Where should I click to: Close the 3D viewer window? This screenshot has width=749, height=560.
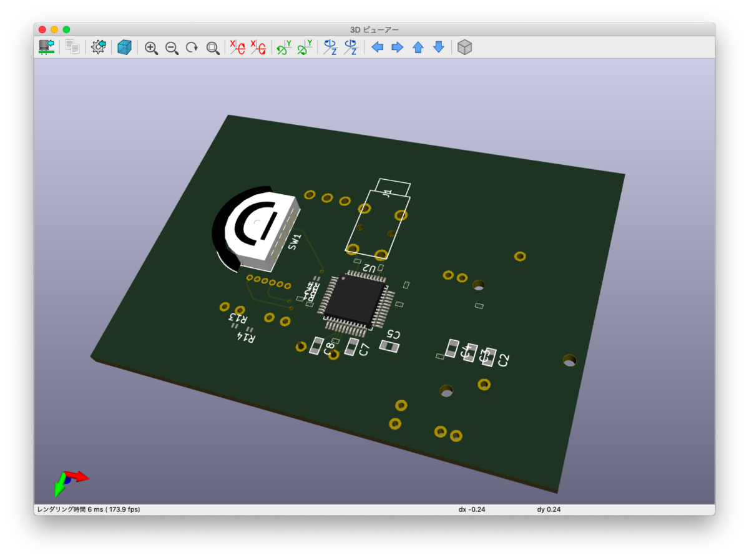tap(42, 29)
